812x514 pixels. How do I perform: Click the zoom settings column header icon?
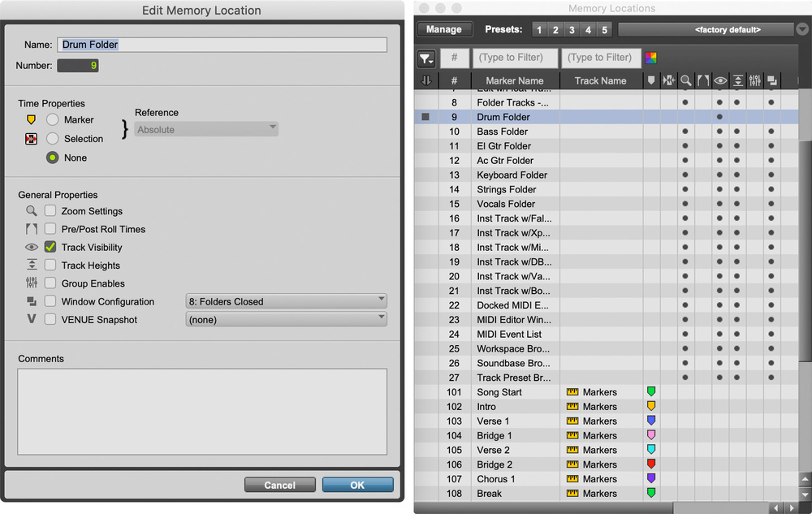click(x=686, y=80)
